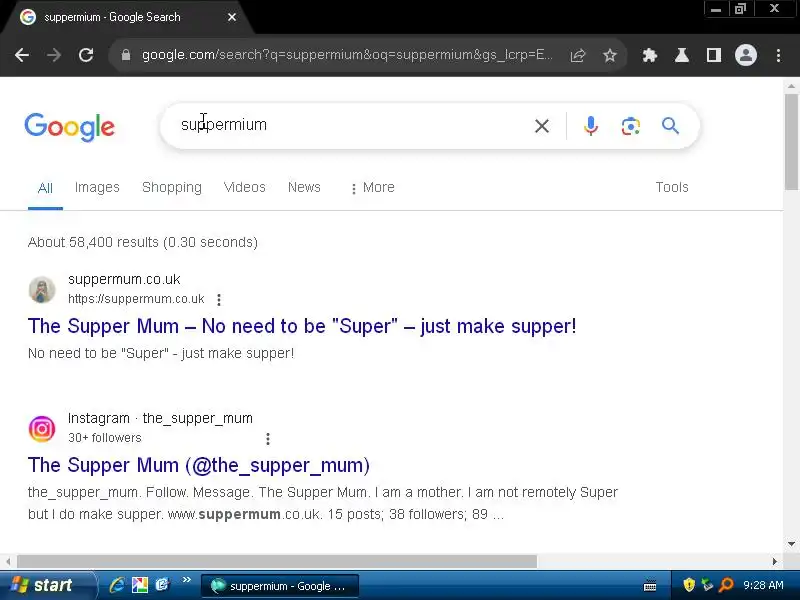
Task: Switch to the Videos tab
Action: coord(244,187)
